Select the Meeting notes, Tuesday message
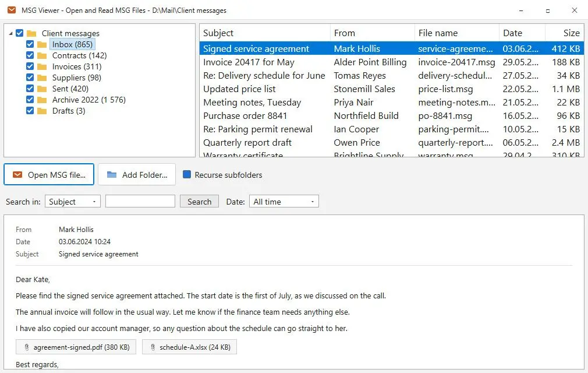The image size is (588, 373). pos(391,103)
